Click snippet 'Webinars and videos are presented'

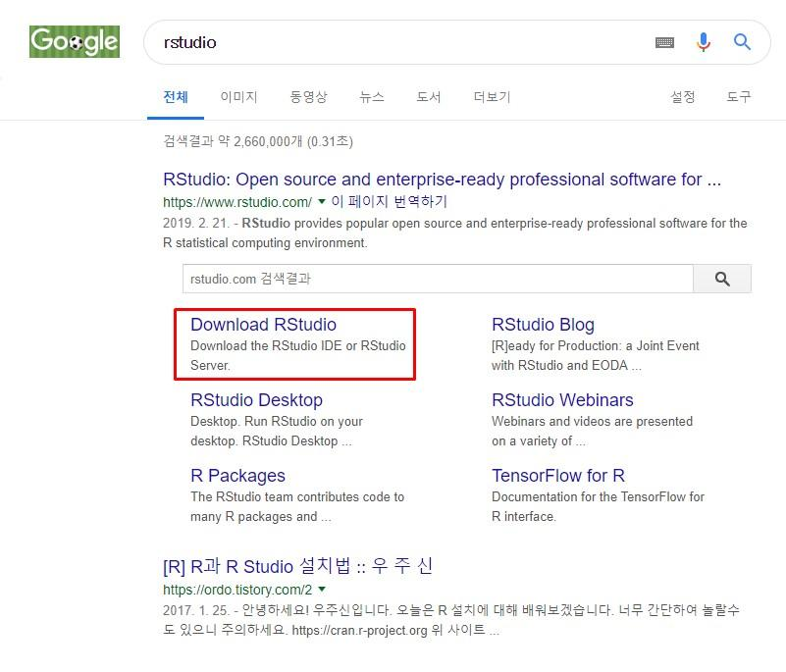coord(592,422)
